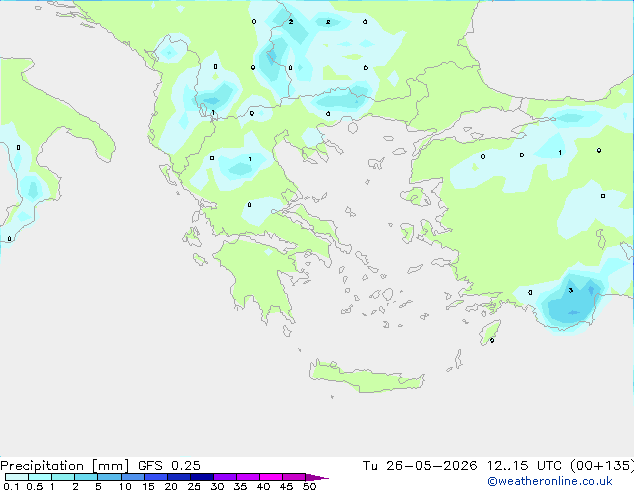Select legend swatch between 0.1 and 0.5

(17, 477)
